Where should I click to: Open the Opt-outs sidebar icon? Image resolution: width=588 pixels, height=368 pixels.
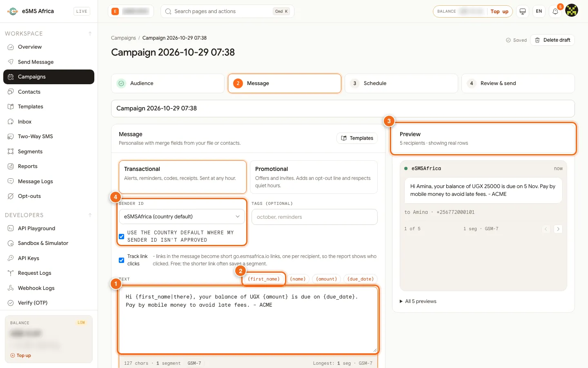pos(11,196)
